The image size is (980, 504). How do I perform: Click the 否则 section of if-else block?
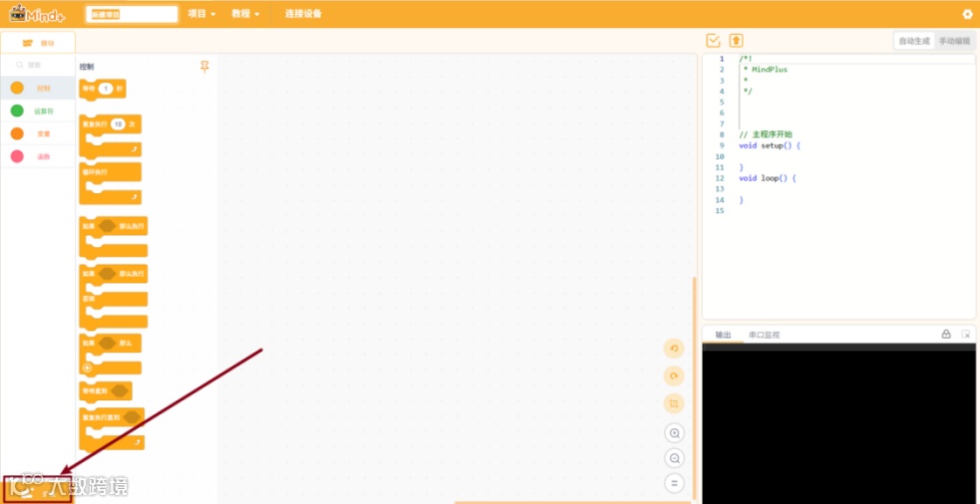[113, 299]
